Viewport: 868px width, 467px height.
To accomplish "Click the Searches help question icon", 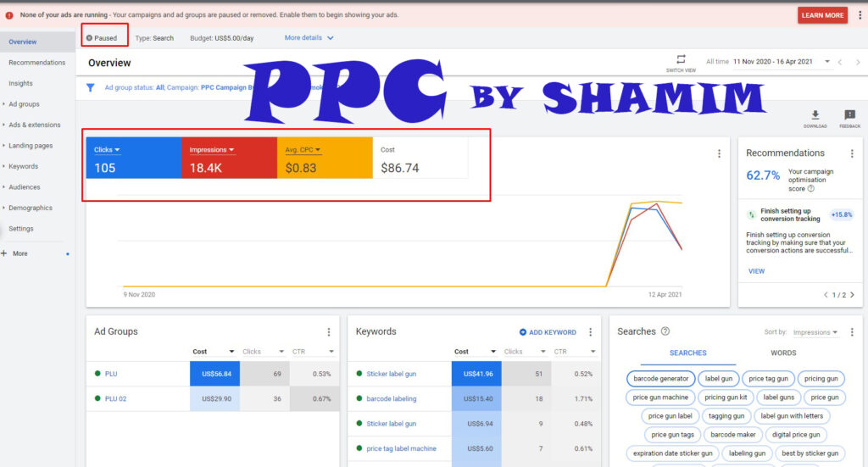I will pyautogui.click(x=665, y=331).
